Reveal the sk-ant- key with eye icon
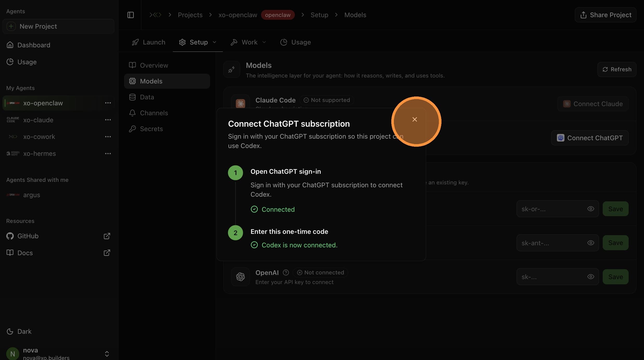644x360 pixels. [591, 243]
